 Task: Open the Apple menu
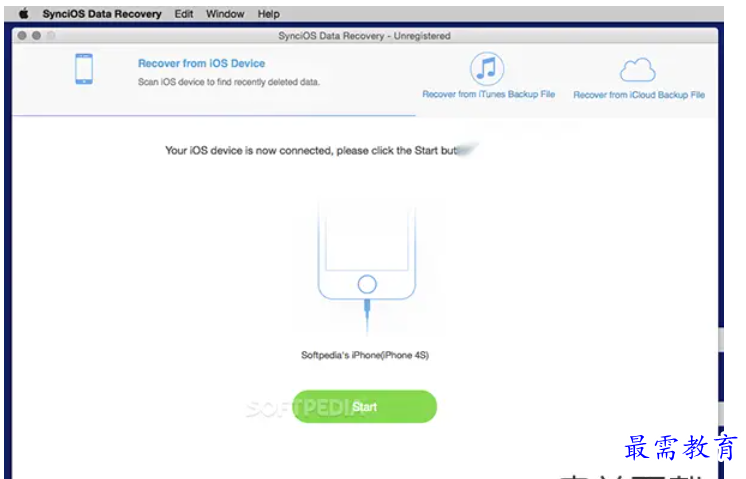click(24, 14)
